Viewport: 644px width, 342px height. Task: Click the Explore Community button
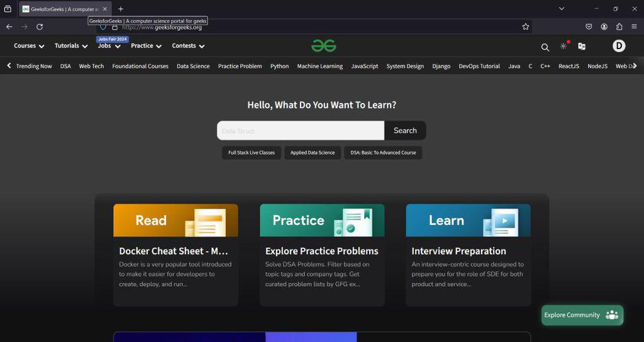coord(582,315)
